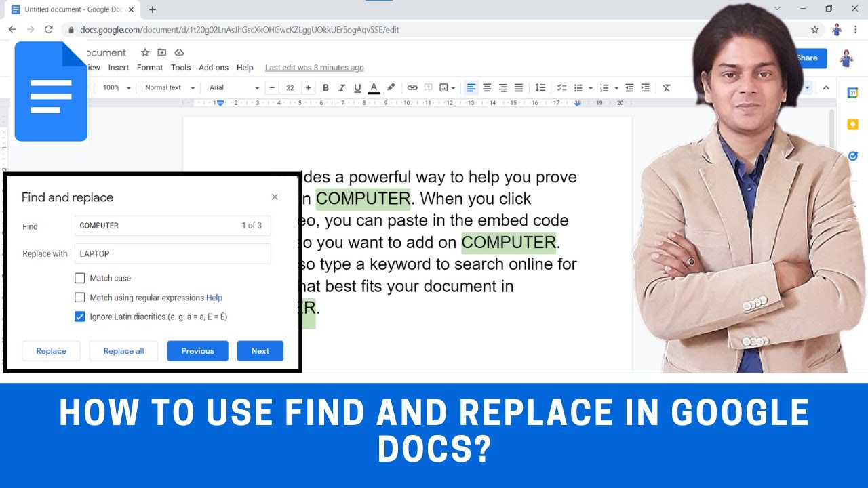This screenshot has width=868, height=488.
Task: Clear formatting from selected text
Action: click(x=667, y=87)
